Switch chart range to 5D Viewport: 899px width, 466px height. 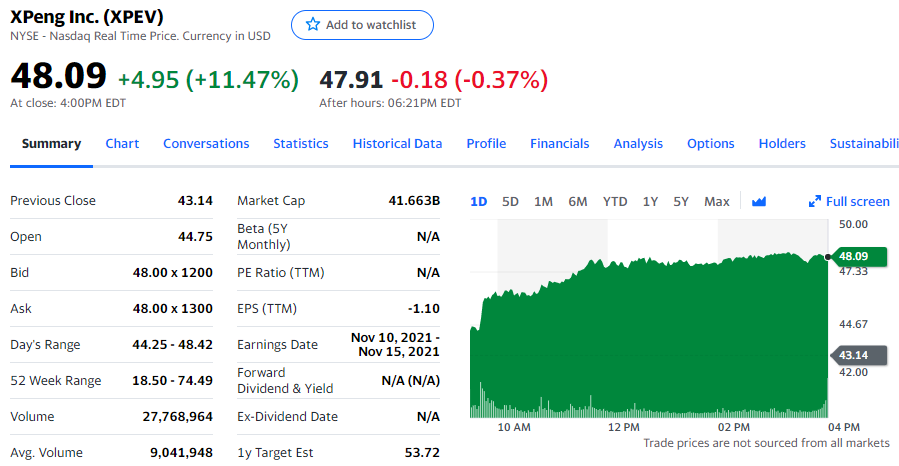(x=510, y=201)
